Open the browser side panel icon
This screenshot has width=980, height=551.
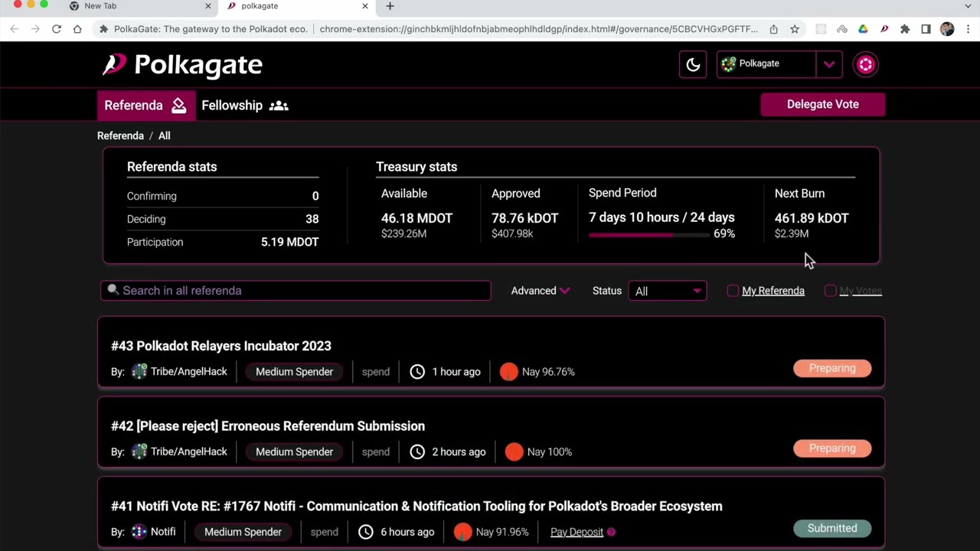[x=926, y=29]
